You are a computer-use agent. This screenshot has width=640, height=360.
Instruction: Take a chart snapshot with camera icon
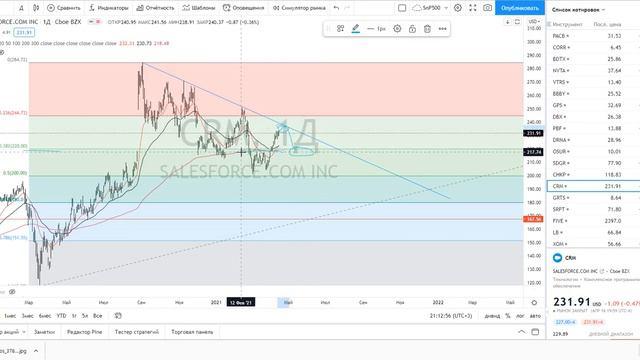487,8
